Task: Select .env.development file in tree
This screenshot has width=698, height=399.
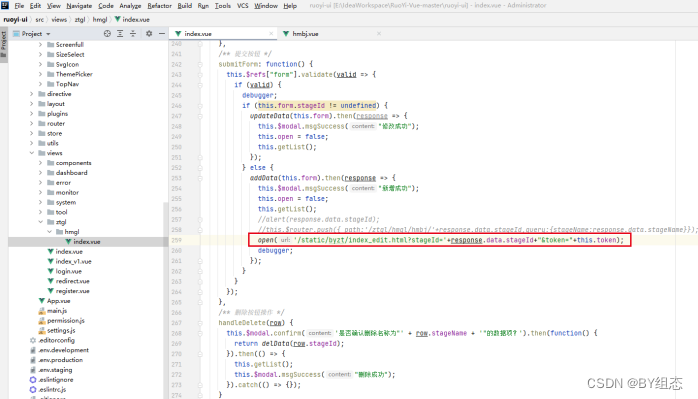Action: click(63, 350)
